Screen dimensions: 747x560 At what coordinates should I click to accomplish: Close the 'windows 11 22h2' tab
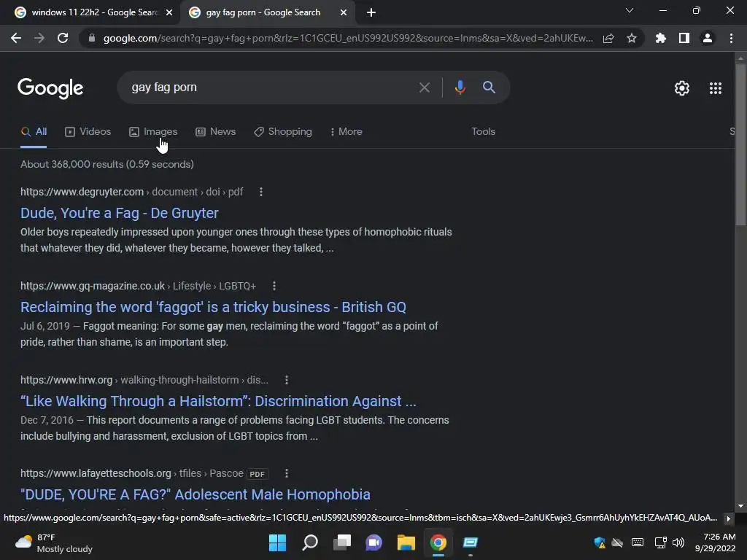[x=169, y=12]
